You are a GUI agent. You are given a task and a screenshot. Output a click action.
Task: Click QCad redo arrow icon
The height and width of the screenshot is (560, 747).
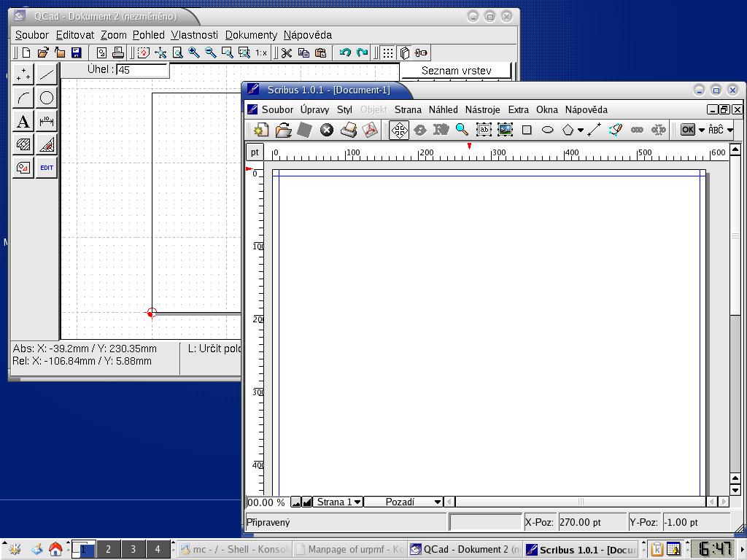point(363,52)
